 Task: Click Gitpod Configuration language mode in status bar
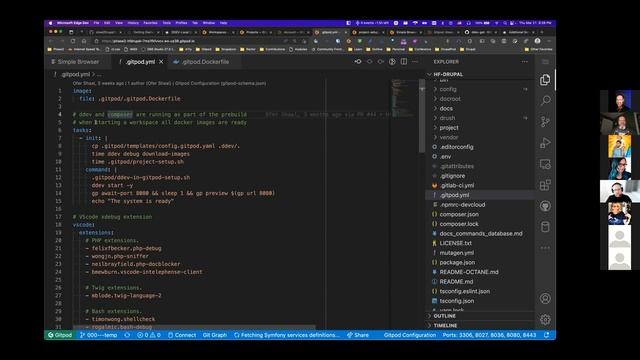(x=410, y=335)
